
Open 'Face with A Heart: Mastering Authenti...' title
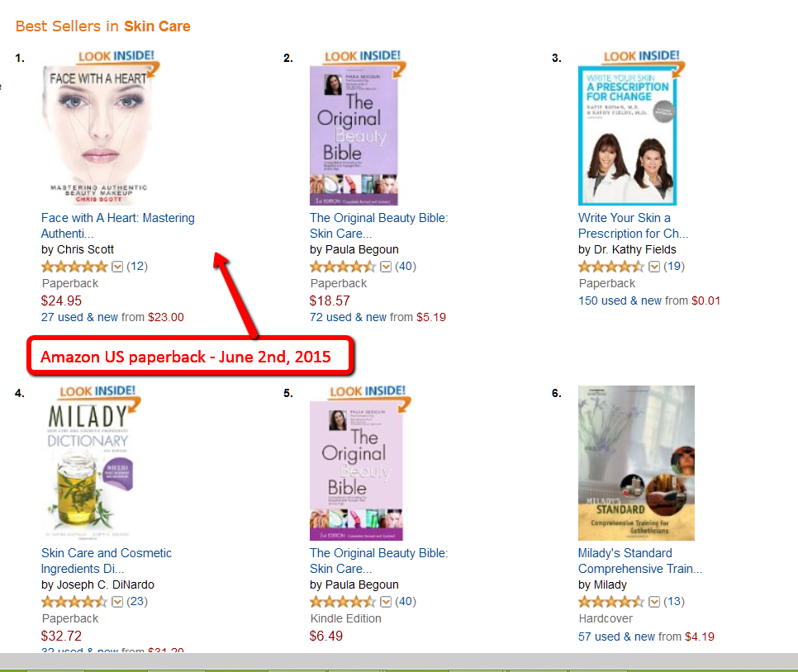coord(117,225)
